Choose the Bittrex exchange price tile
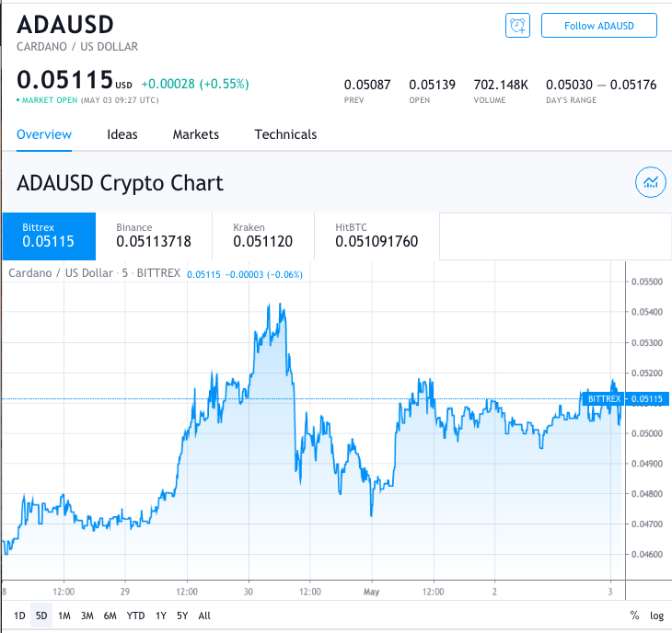Viewport: 672px width, 633px height. (x=49, y=236)
